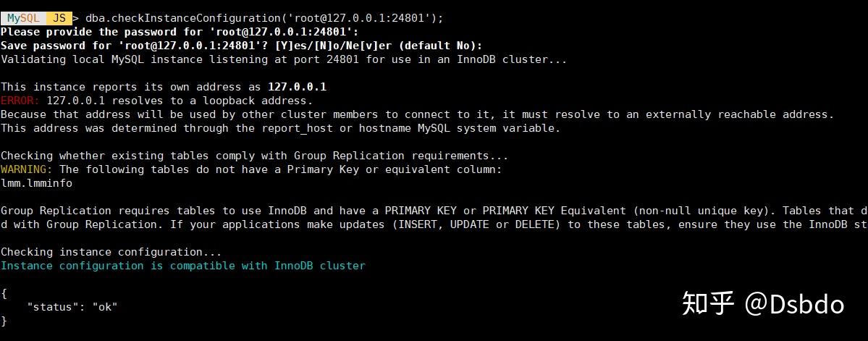This screenshot has width=868, height=341.
Task: Click the lmm.lmminfo table name
Action: coord(36,182)
